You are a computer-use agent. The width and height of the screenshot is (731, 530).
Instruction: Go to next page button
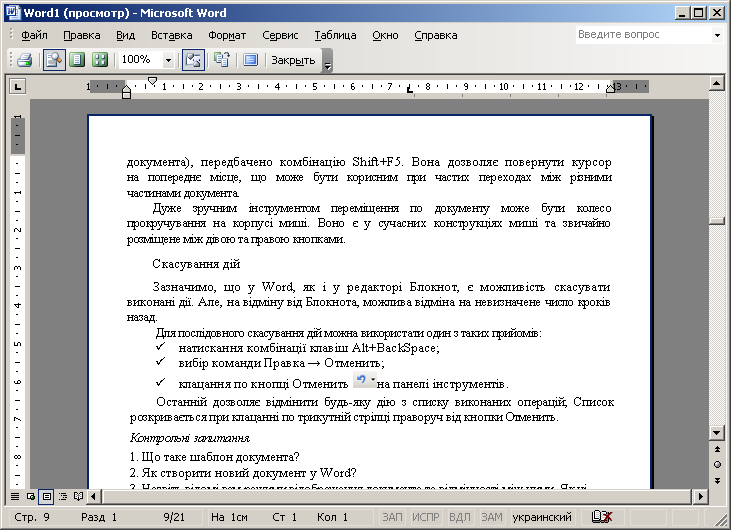coord(717,481)
